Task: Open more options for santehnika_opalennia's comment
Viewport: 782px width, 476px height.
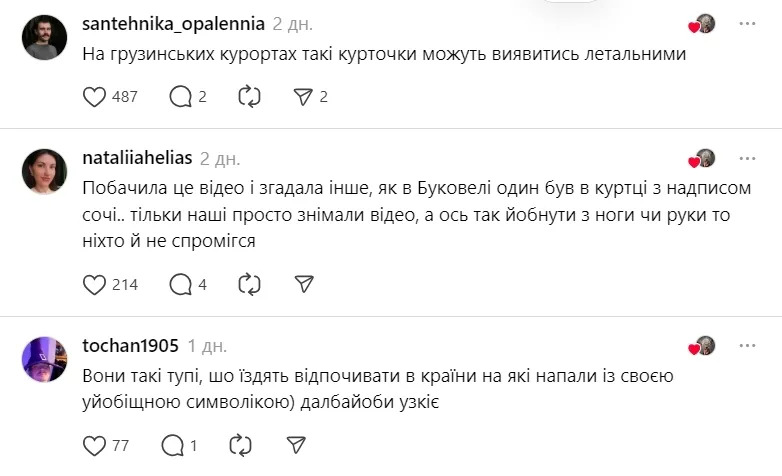Action: (x=747, y=23)
